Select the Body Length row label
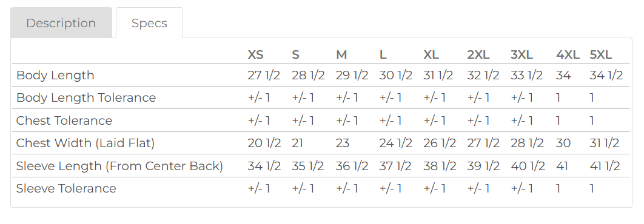Viewport: 644px width, 224px height. coord(55,75)
